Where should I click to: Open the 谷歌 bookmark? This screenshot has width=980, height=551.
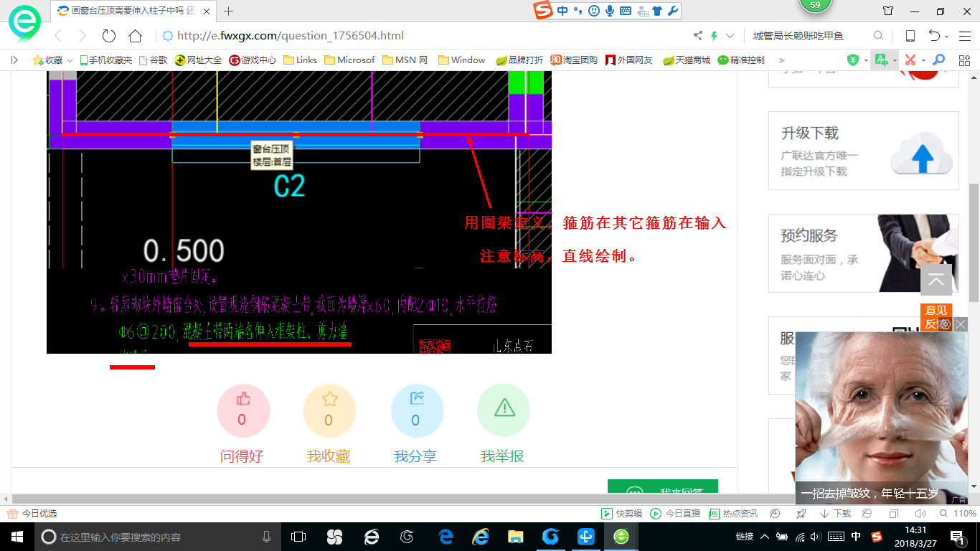pos(153,60)
